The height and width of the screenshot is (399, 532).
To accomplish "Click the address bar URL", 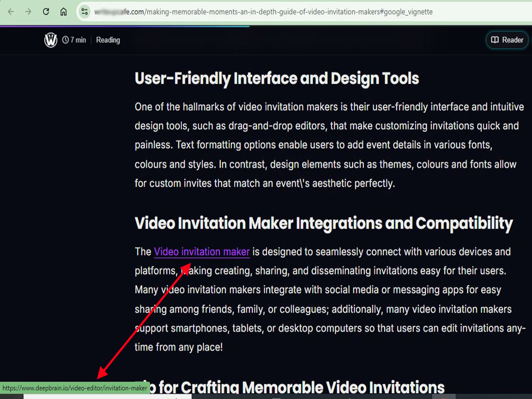I will click(263, 12).
